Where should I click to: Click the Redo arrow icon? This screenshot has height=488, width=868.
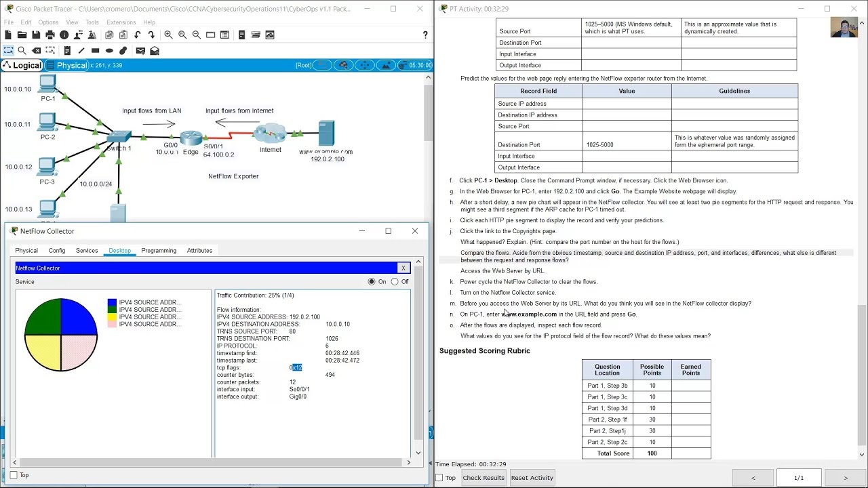coord(151,35)
